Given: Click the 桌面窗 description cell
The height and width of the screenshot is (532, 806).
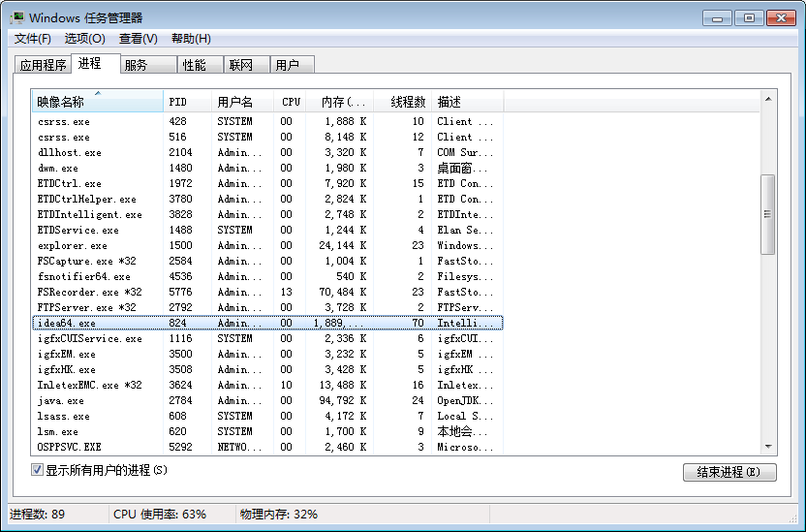Looking at the screenshot, I should point(463,168).
